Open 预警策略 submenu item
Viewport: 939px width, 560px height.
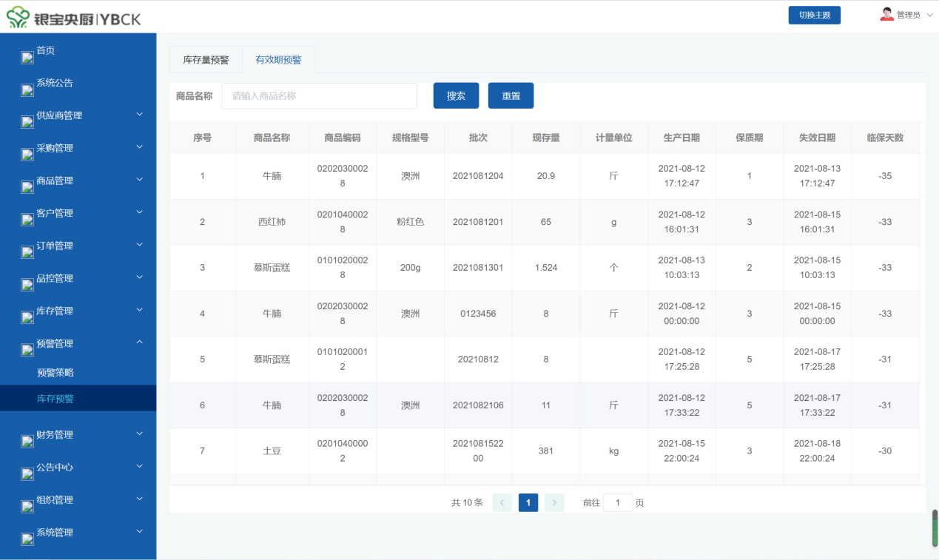tap(55, 373)
